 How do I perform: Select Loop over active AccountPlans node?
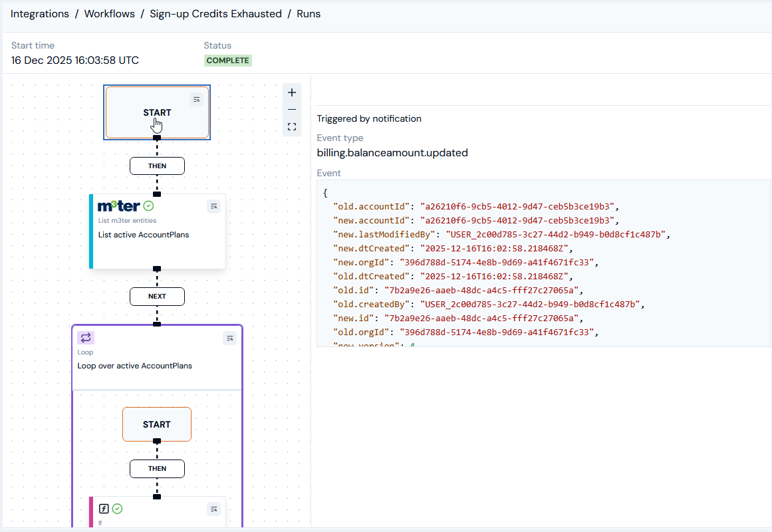[157, 358]
